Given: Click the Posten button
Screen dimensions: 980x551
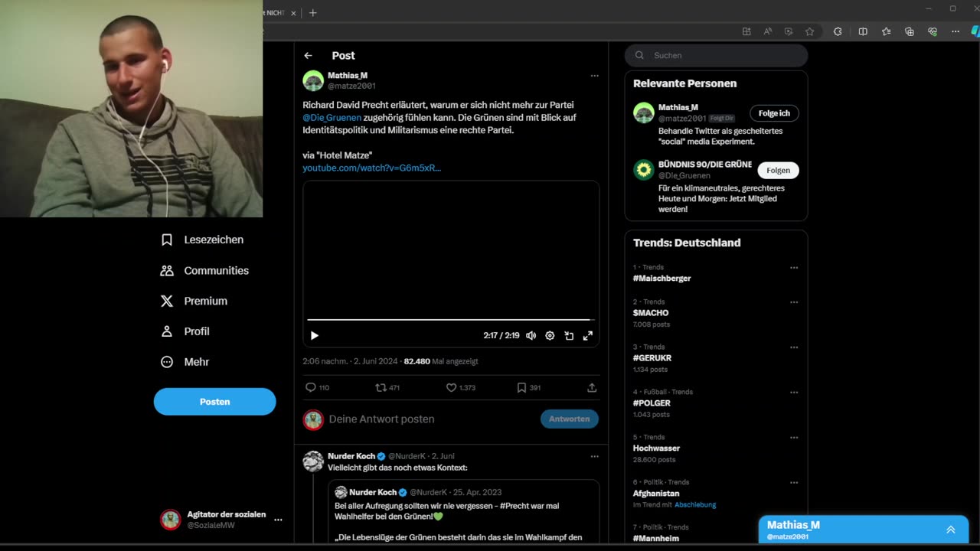Looking at the screenshot, I should pyautogui.click(x=214, y=402).
